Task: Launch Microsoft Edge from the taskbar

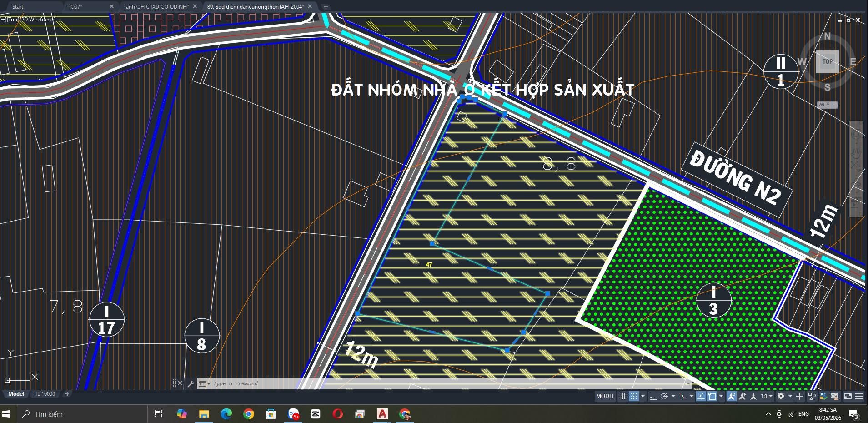Action: click(226, 414)
